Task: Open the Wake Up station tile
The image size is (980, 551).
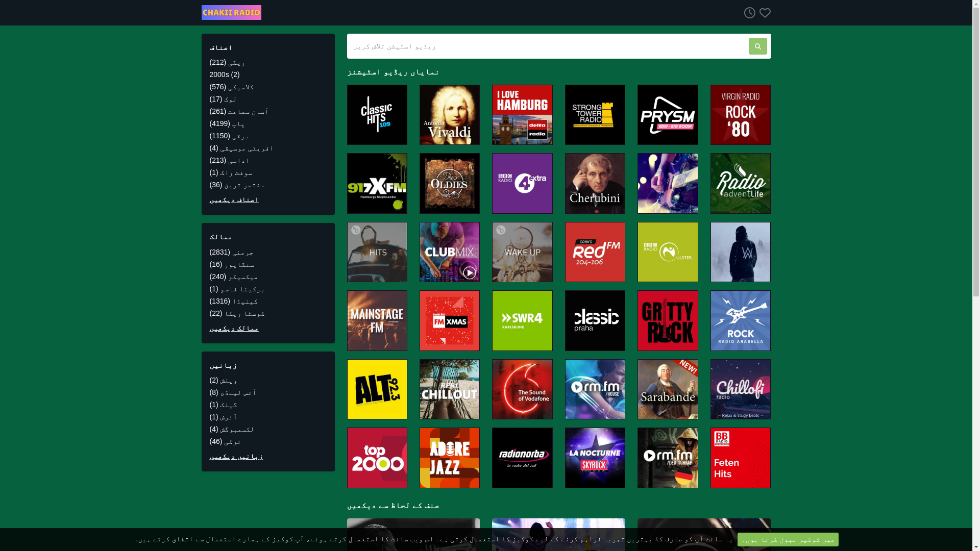Action: [x=522, y=252]
